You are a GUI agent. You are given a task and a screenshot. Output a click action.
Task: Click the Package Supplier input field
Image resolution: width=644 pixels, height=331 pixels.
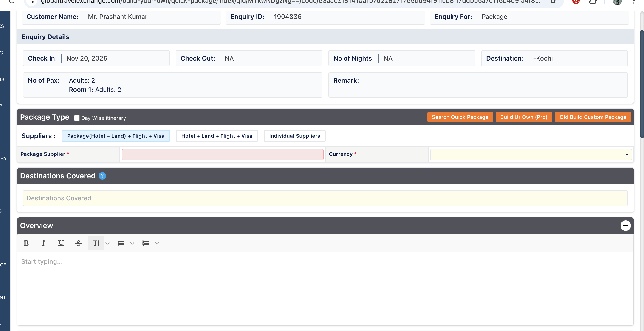222,154
